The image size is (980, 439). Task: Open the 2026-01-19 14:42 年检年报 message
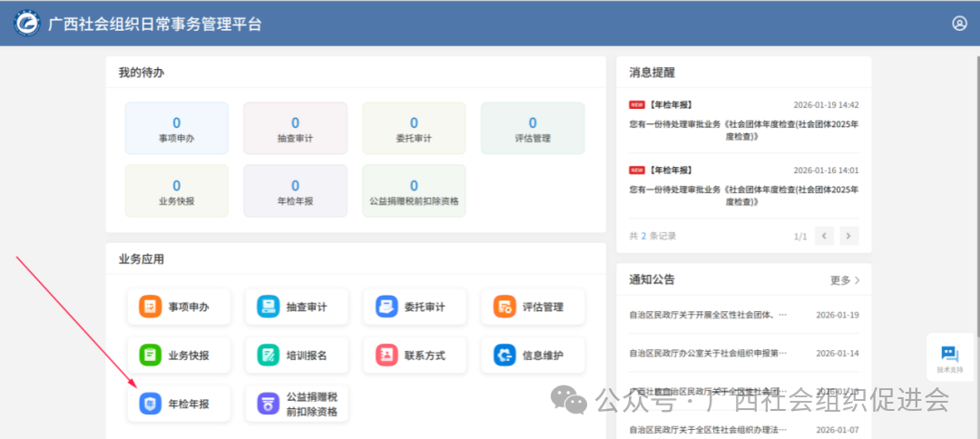pyautogui.click(x=743, y=124)
